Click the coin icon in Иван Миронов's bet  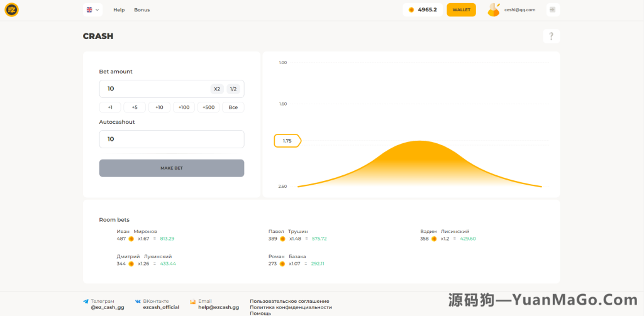click(131, 239)
